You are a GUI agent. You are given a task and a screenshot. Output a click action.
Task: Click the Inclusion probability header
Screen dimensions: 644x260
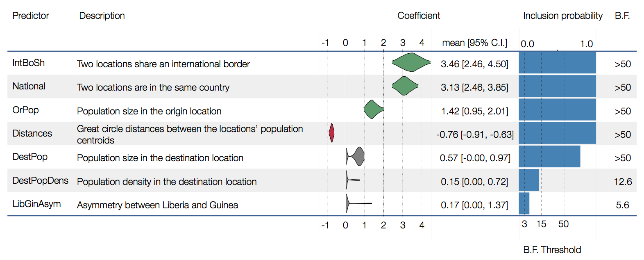click(563, 16)
